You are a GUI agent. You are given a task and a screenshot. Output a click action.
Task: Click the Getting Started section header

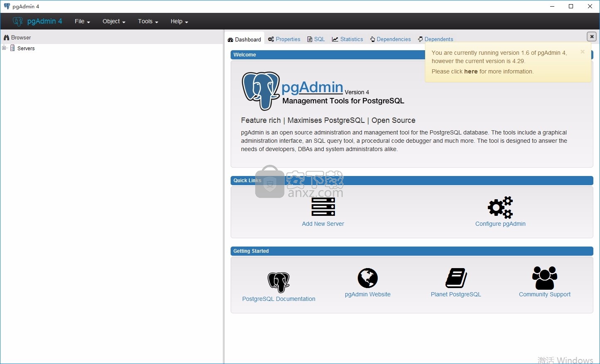coord(412,251)
